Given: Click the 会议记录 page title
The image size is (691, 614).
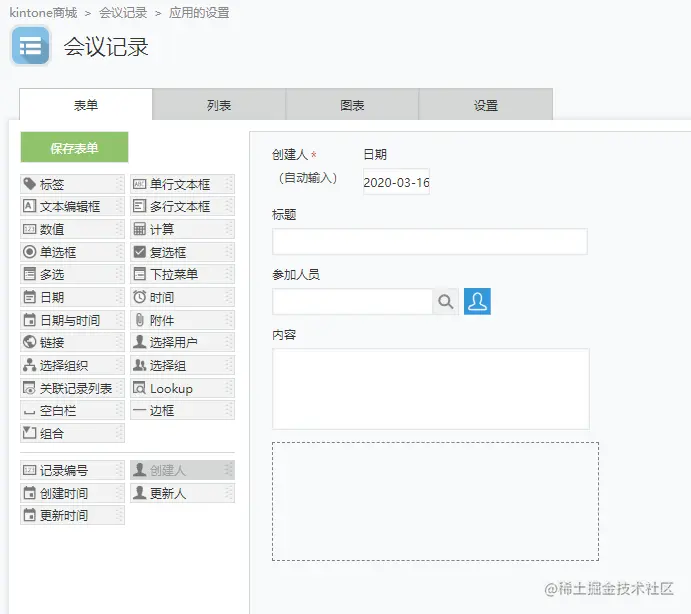Looking at the screenshot, I should (106, 47).
